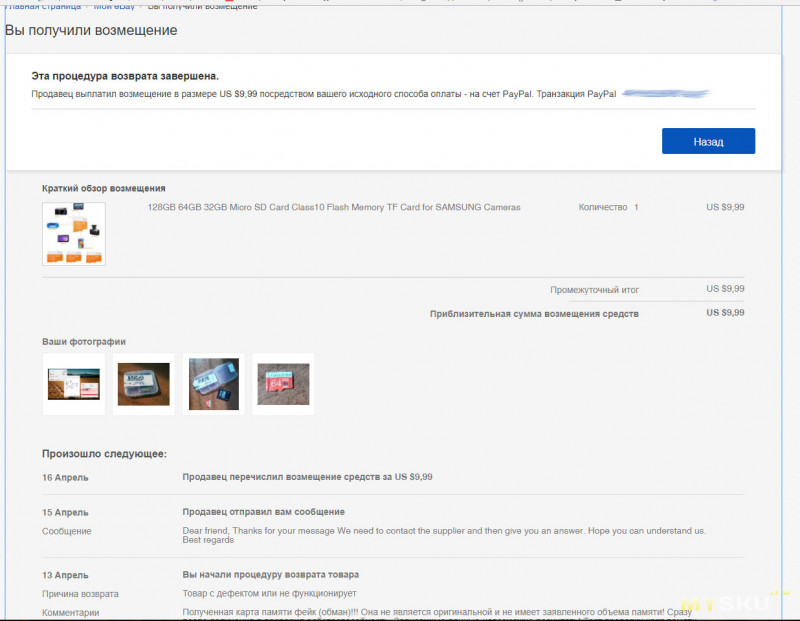
Task: Select the 16 Апрель date entry
Action: pyautogui.click(x=65, y=478)
